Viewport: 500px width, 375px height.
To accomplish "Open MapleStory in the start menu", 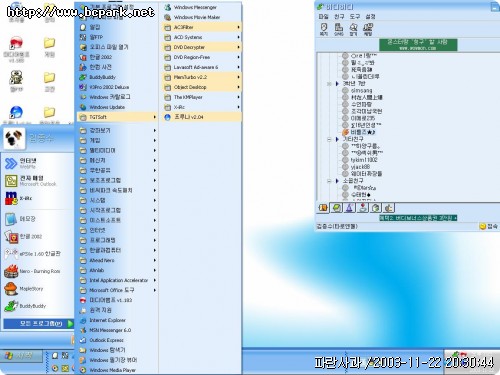I will pyautogui.click(x=37, y=289).
